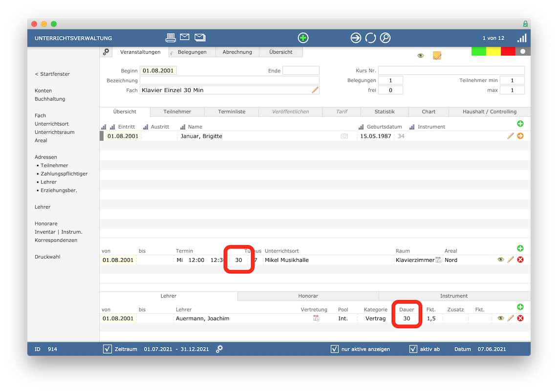Image resolution: width=558 pixels, height=392 pixels.
Task: Open Honorare in the sidebar
Action: point(46,223)
